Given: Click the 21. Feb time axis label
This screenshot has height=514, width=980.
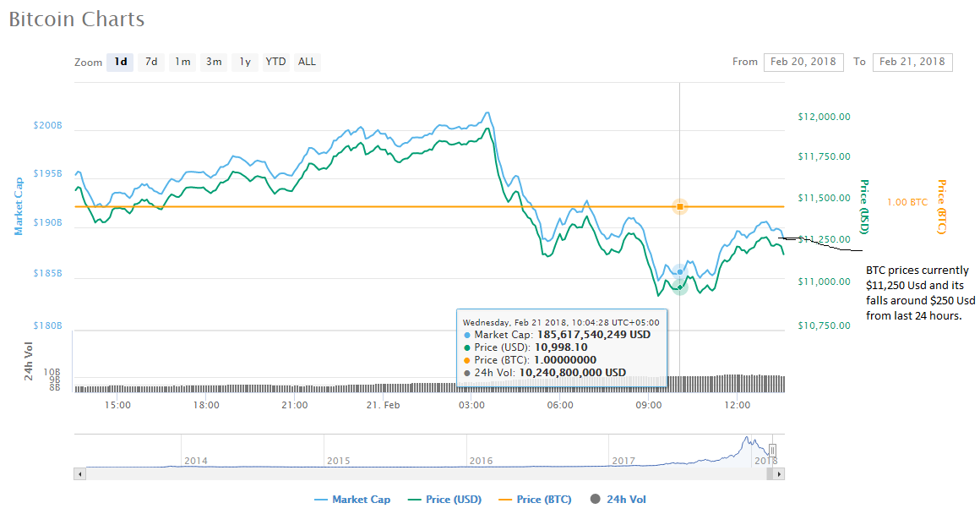Looking at the screenshot, I should pyautogui.click(x=383, y=405).
